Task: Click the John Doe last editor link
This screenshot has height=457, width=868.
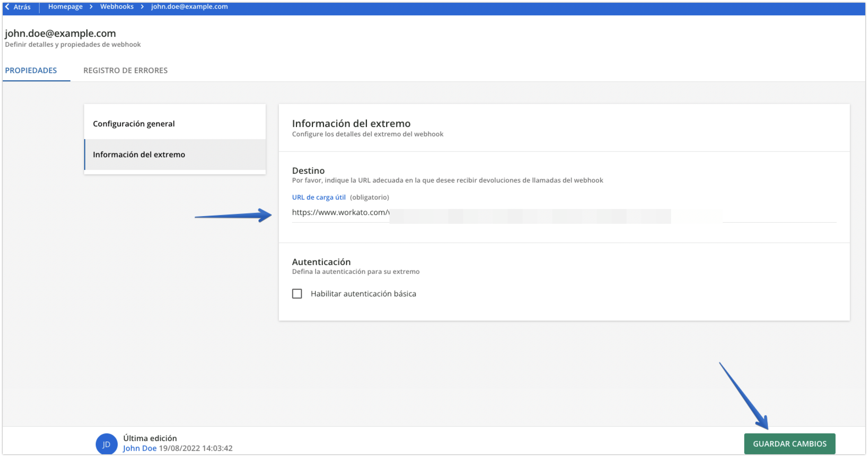Action: click(139, 448)
